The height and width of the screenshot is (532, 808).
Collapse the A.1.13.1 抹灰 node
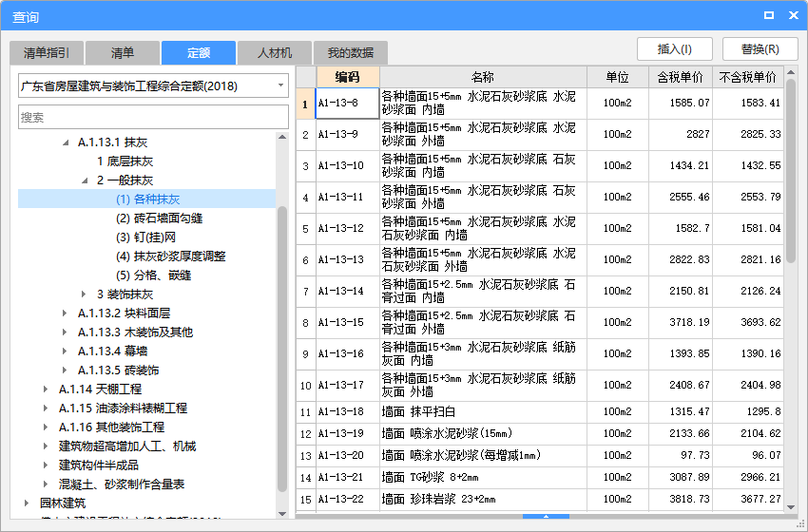pyautogui.click(x=66, y=142)
